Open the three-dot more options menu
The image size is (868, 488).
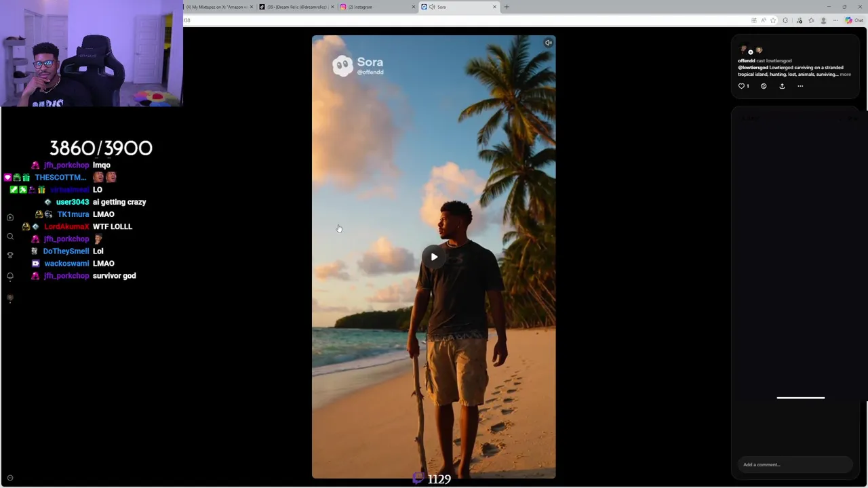click(x=800, y=86)
